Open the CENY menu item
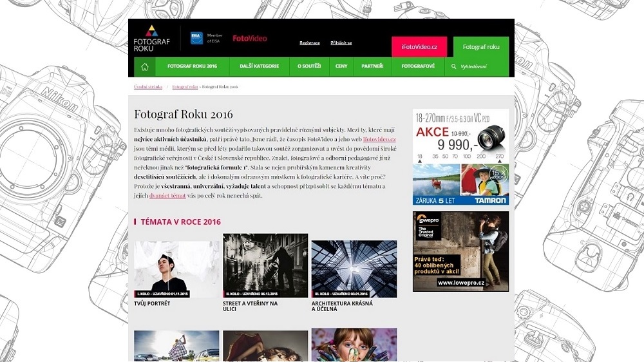This screenshot has width=644, height=362. (341, 66)
